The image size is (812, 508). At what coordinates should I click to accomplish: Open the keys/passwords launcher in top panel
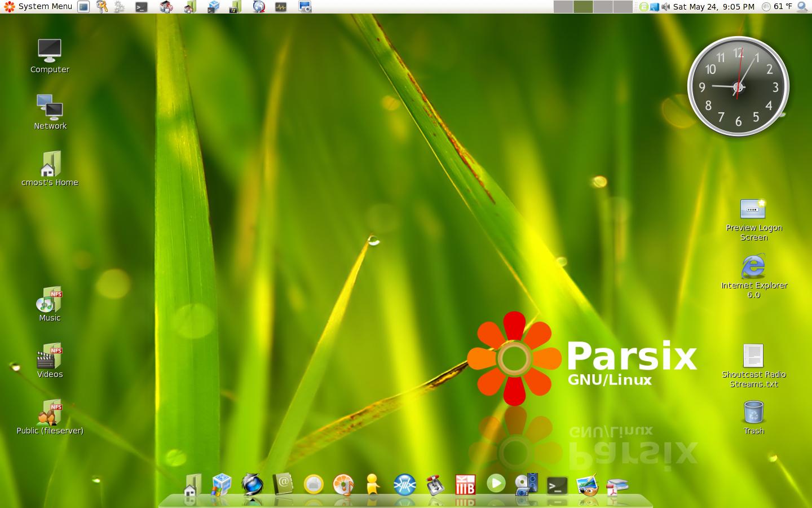coord(101,7)
